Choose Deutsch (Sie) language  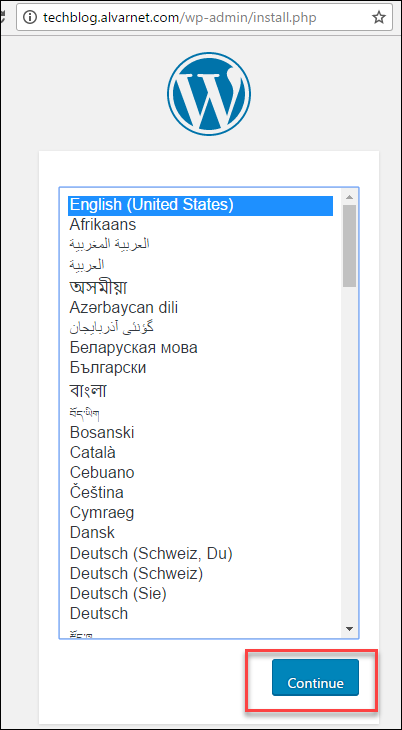pos(201,594)
